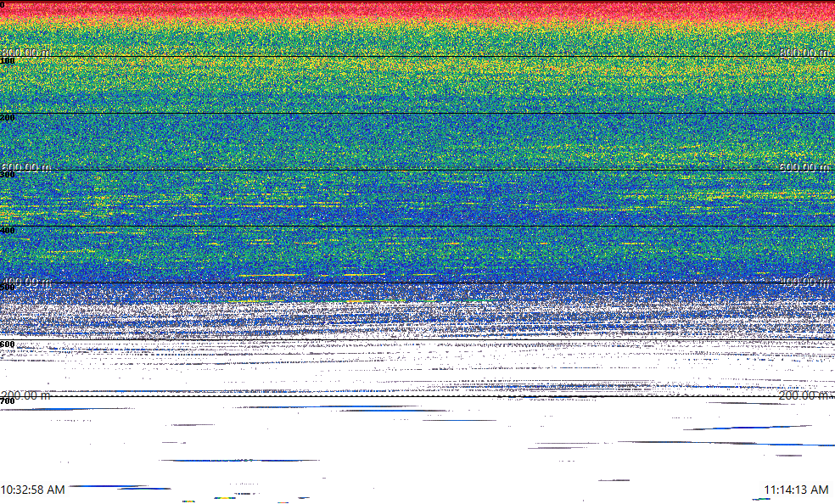
Task: Click the 200.00 m label on right edge
Action: coord(804,395)
